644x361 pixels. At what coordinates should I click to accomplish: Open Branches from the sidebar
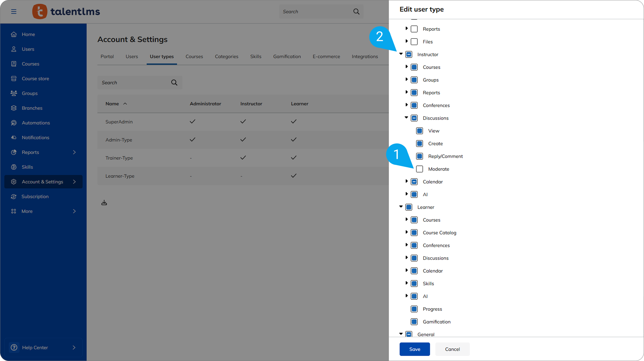coord(32,108)
